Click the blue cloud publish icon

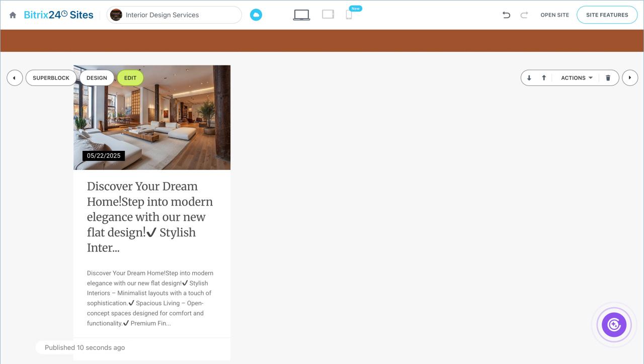coord(256,15)
